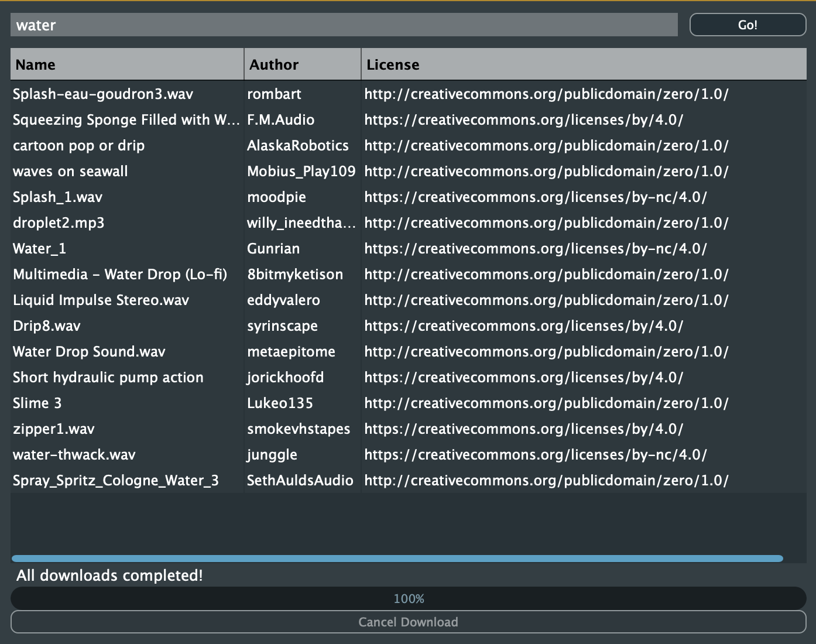Open the Creative Commons zero license for rombart
This screenshot has width=816, height=644.
click(546, 94)
